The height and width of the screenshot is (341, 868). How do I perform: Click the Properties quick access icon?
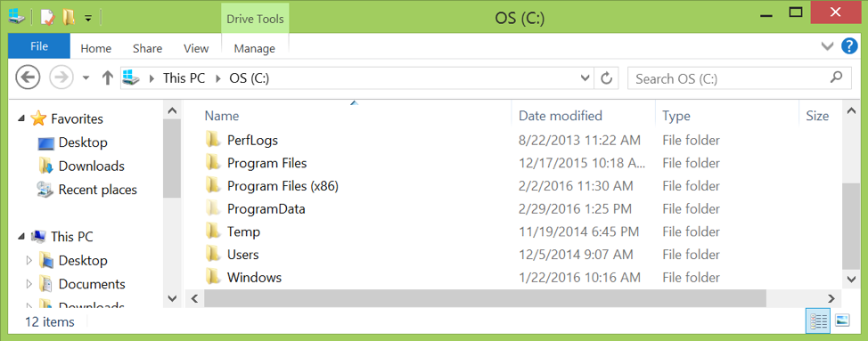tap(48, 18)
